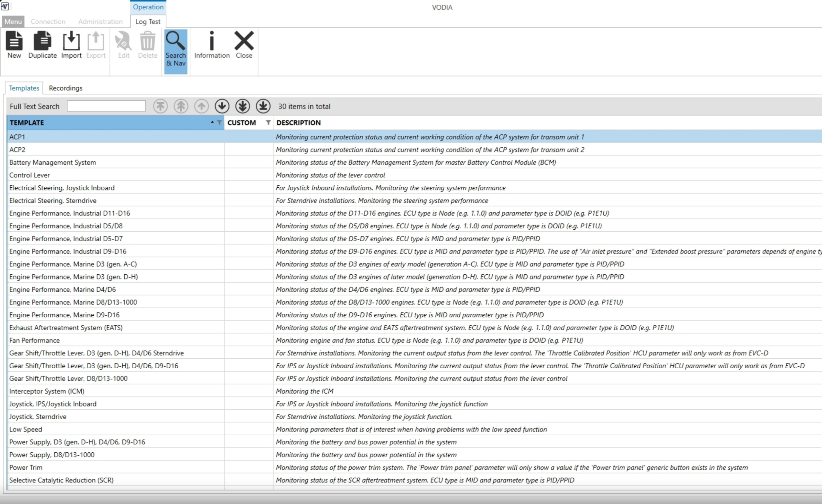Jump to last item arrow icon

(x=263, y=106)
